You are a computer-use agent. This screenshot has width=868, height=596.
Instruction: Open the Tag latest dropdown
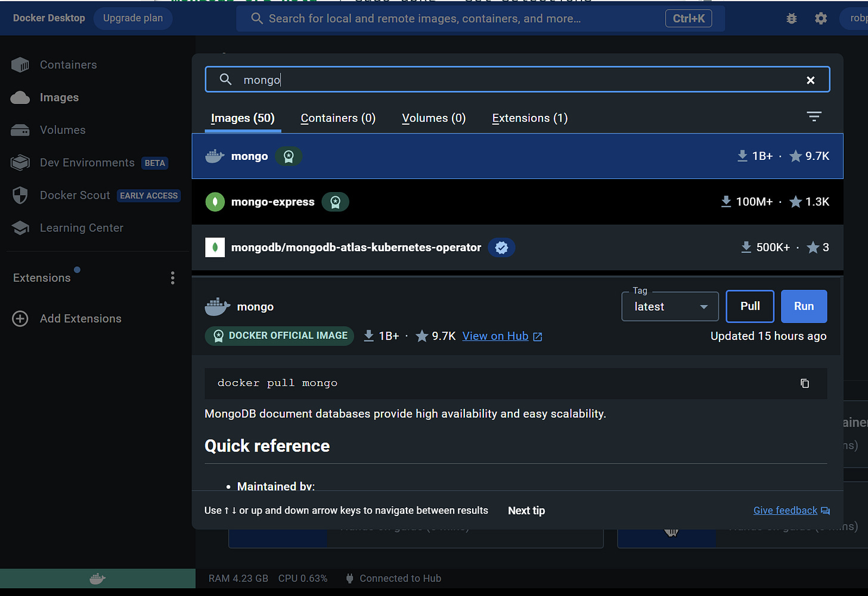pos(670,307)
